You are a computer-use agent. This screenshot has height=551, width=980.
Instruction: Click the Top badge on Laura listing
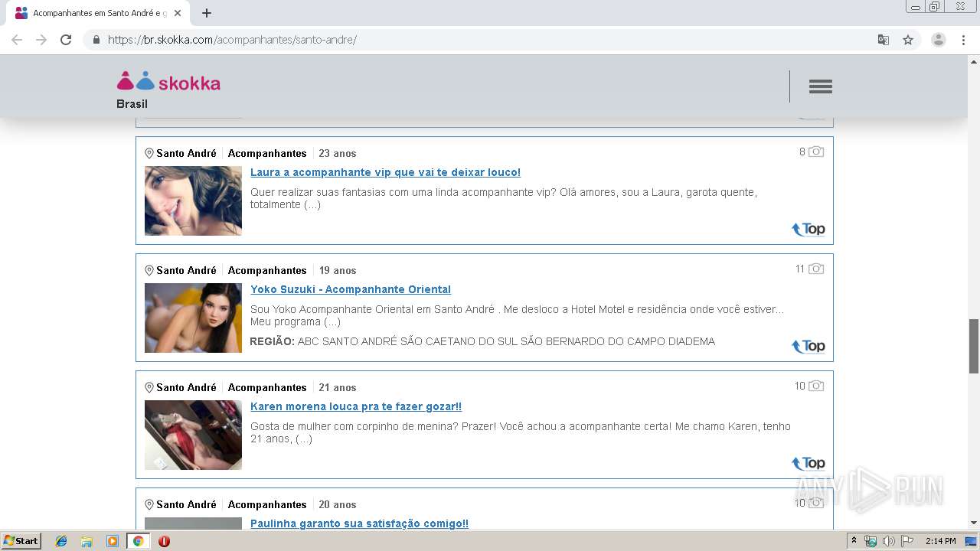pyautogui.click(x=808, y=229)
